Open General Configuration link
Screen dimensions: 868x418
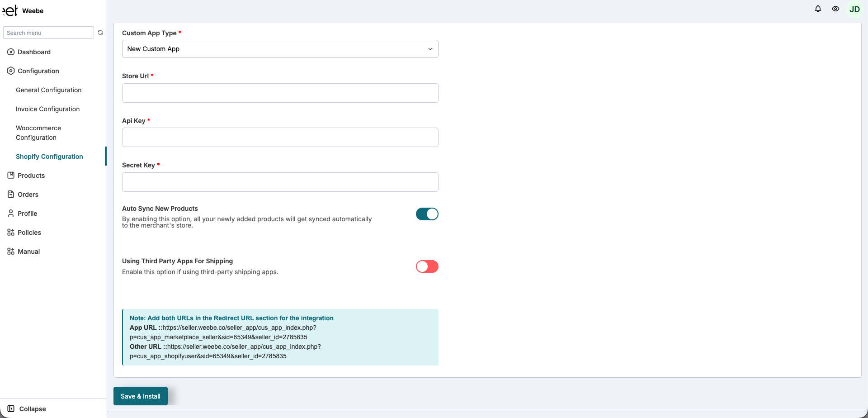[x=48, y=90]
